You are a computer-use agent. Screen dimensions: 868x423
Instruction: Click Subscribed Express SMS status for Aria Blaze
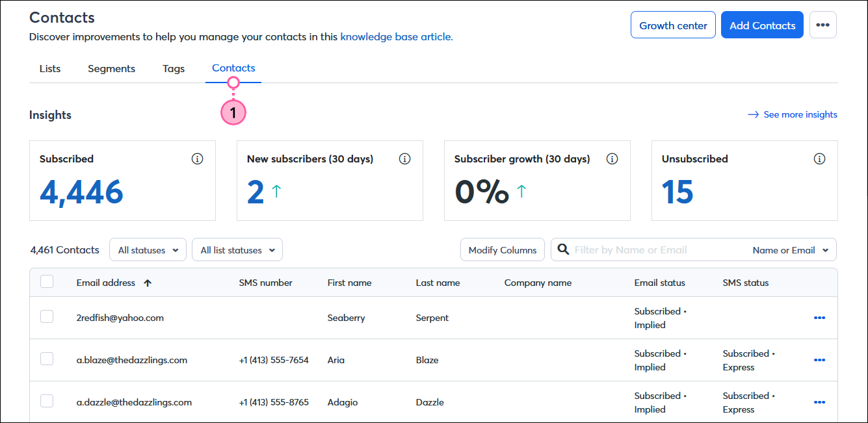pos(750,360)
